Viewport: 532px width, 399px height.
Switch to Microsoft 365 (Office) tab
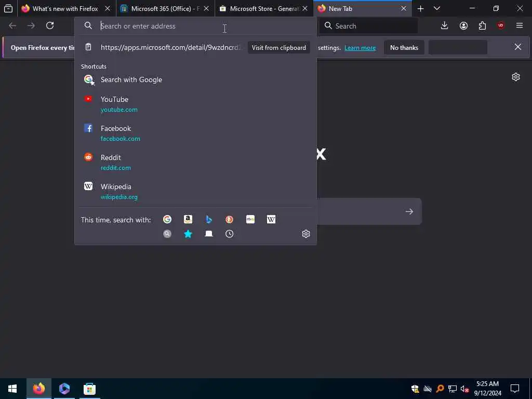(x=166, y=8)
